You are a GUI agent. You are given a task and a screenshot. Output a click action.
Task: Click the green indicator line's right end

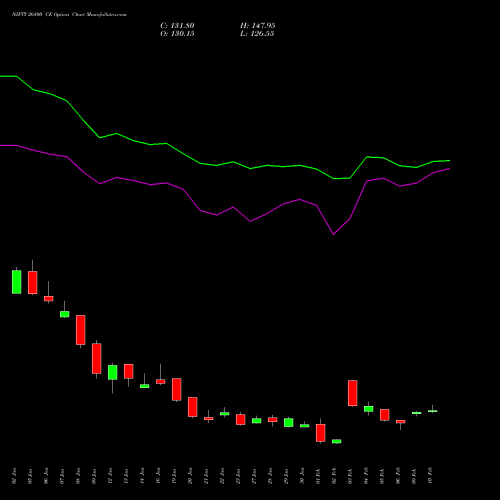click(449, 161)
